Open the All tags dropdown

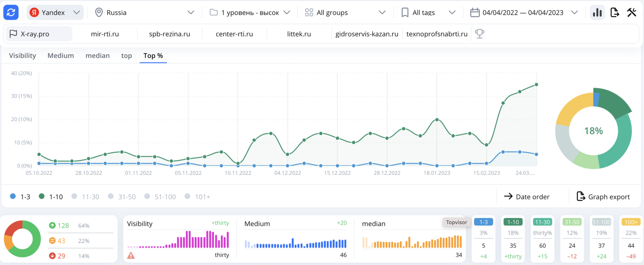(x=428, y=13)
